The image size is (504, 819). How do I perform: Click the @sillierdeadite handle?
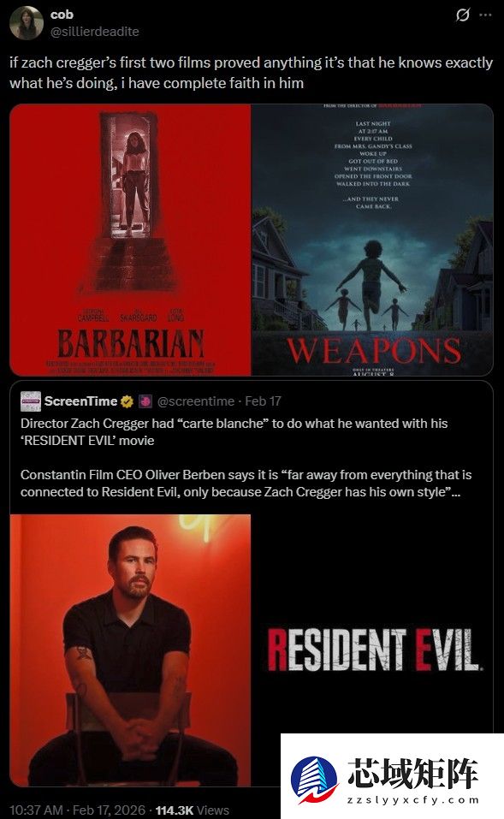(94, 32)
